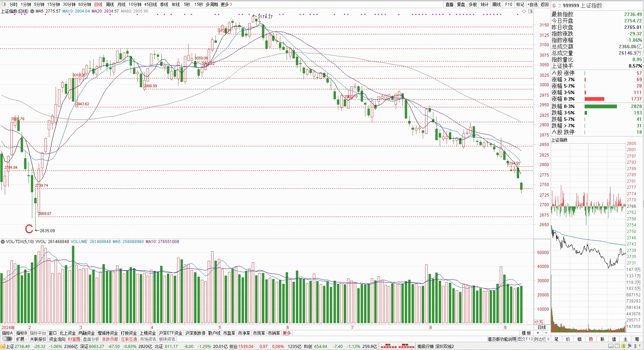Expand the 更多 timeframe options
Screen dimensions: 644x350
[226, 4]
